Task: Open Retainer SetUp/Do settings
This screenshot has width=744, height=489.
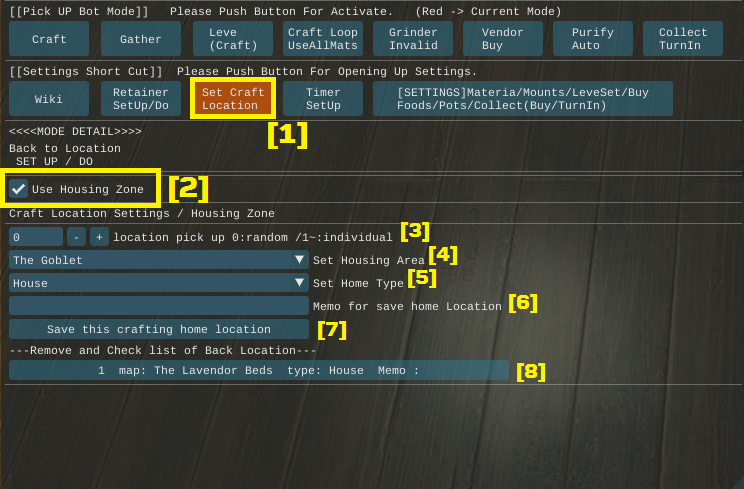Action: (140, 99)
